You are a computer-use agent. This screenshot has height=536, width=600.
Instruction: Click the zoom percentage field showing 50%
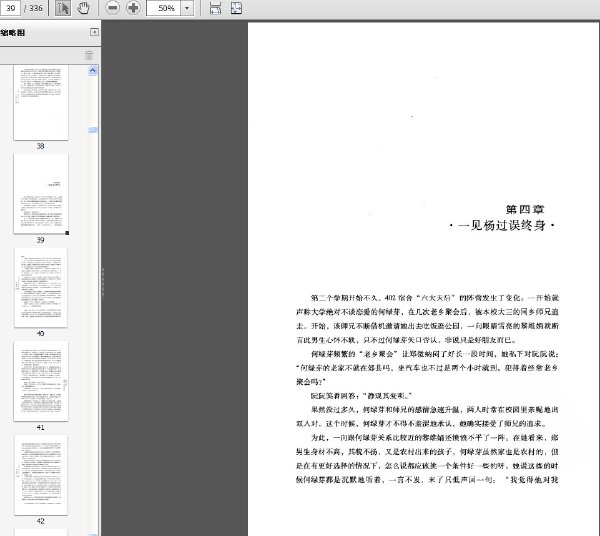163,8
